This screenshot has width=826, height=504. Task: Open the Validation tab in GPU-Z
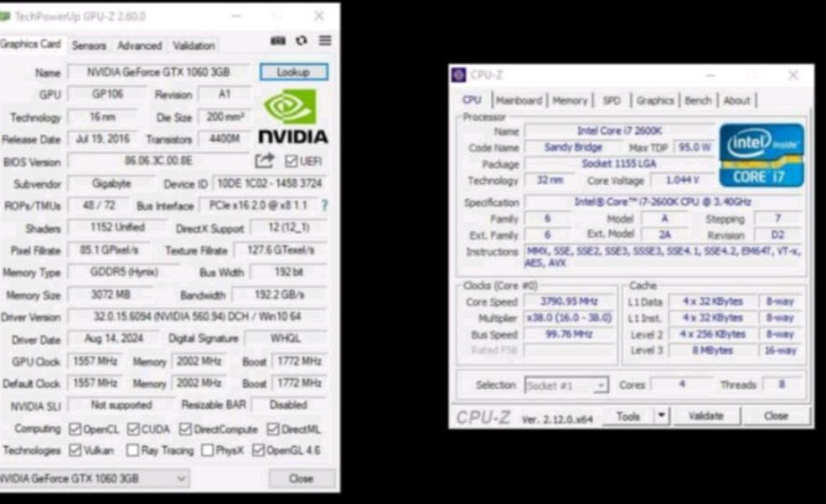(194, 46)
